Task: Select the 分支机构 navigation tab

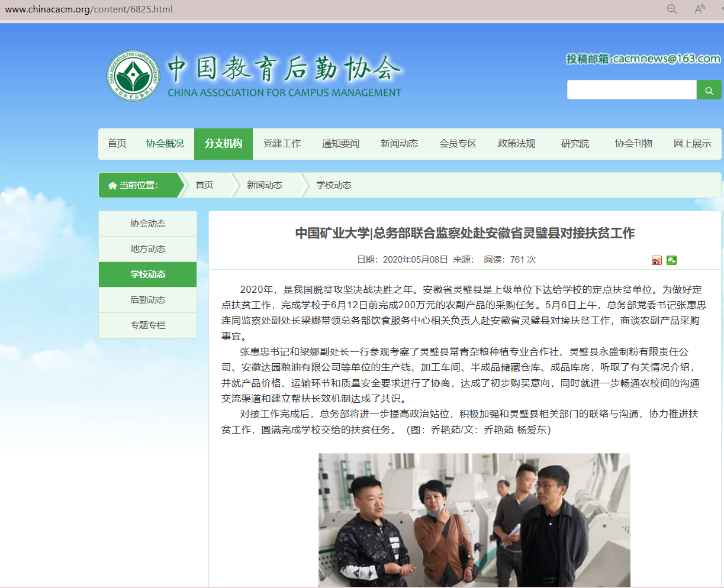Action: (223, 144)
